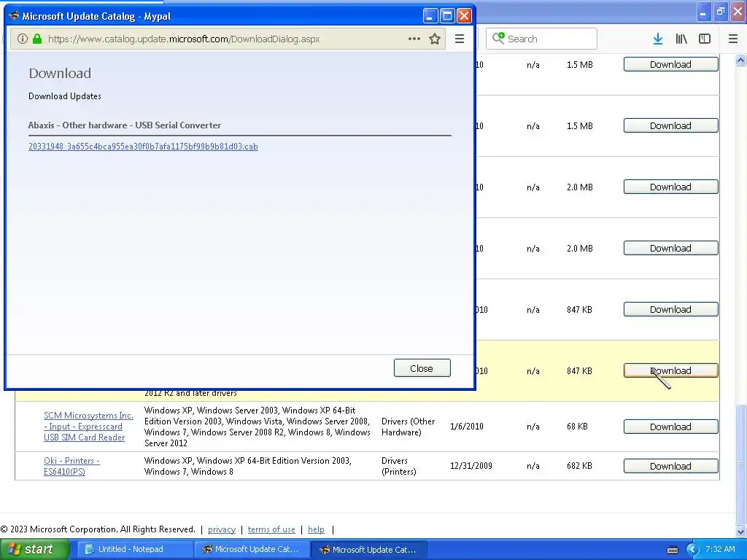
Task: Open the page actions three-dot menu
Action: point(414,39)
